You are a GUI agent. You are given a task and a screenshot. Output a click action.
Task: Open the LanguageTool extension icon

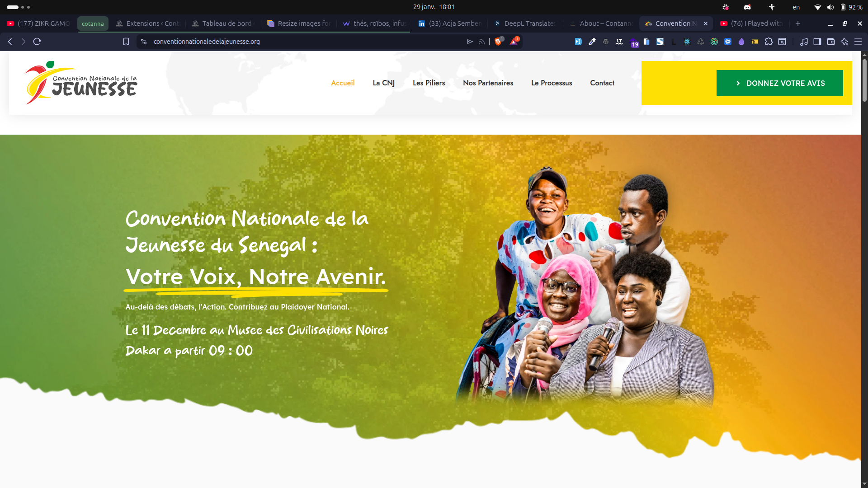tap(619, 42)
